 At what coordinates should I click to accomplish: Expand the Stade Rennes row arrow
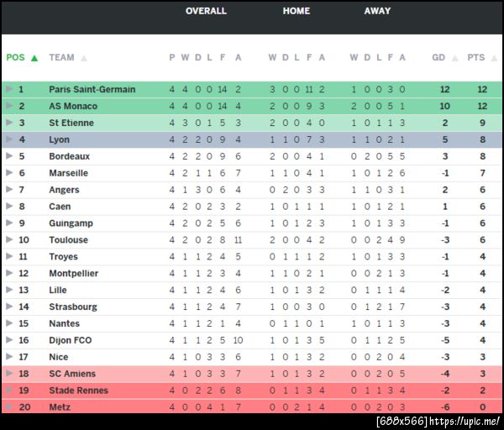point(9,391)
